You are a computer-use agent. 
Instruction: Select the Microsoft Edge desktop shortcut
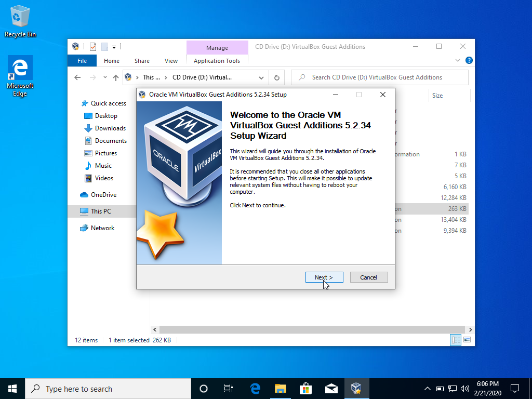(x=20, y=76)
